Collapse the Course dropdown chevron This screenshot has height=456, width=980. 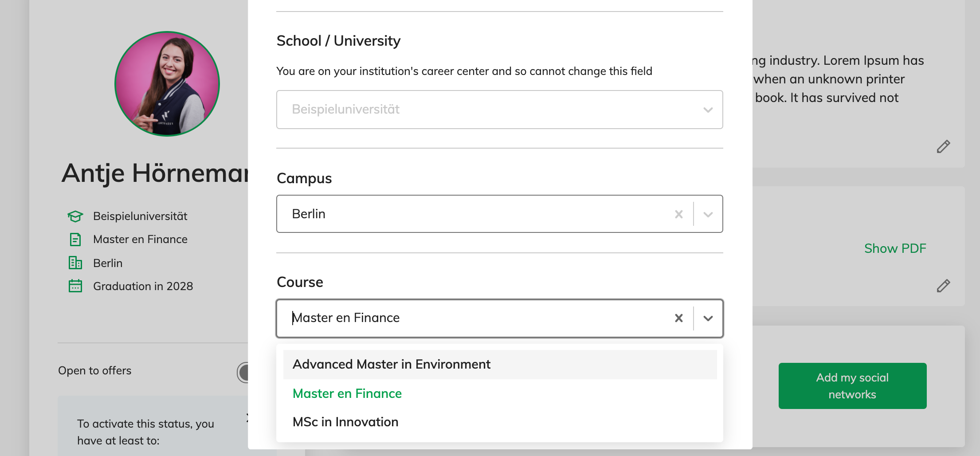[708, 318]
